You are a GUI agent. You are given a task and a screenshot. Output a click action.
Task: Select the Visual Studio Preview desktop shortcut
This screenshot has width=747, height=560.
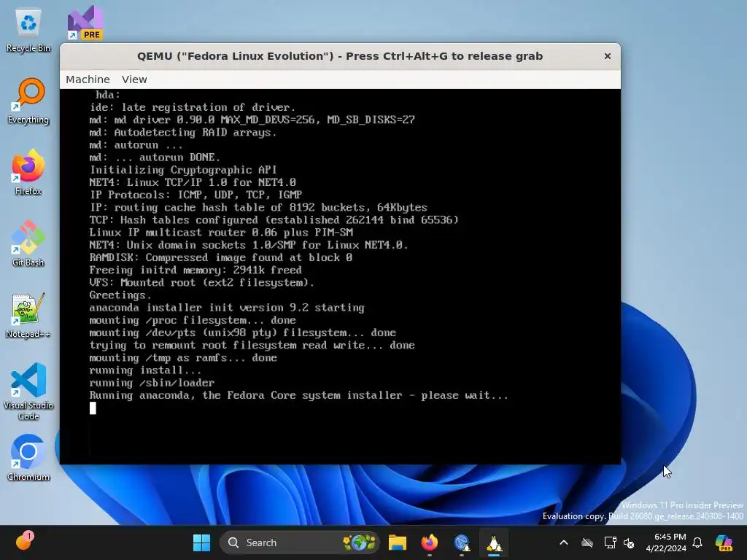coord(85,23)
